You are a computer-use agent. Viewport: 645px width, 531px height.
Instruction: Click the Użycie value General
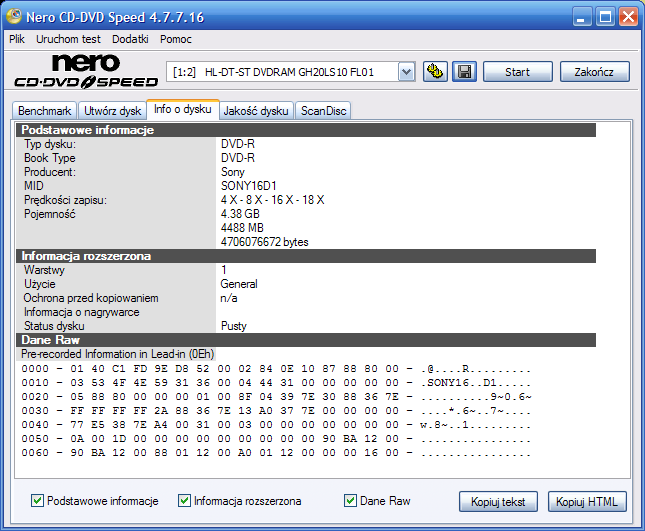[239, 284]
